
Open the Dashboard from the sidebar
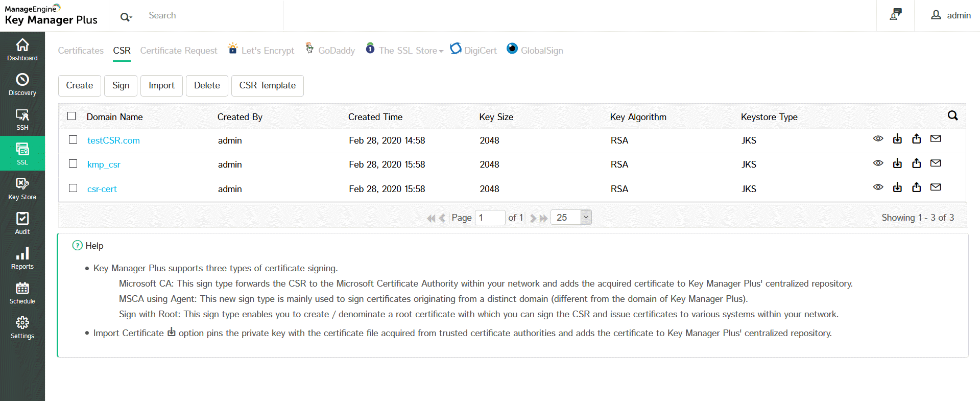22,50
